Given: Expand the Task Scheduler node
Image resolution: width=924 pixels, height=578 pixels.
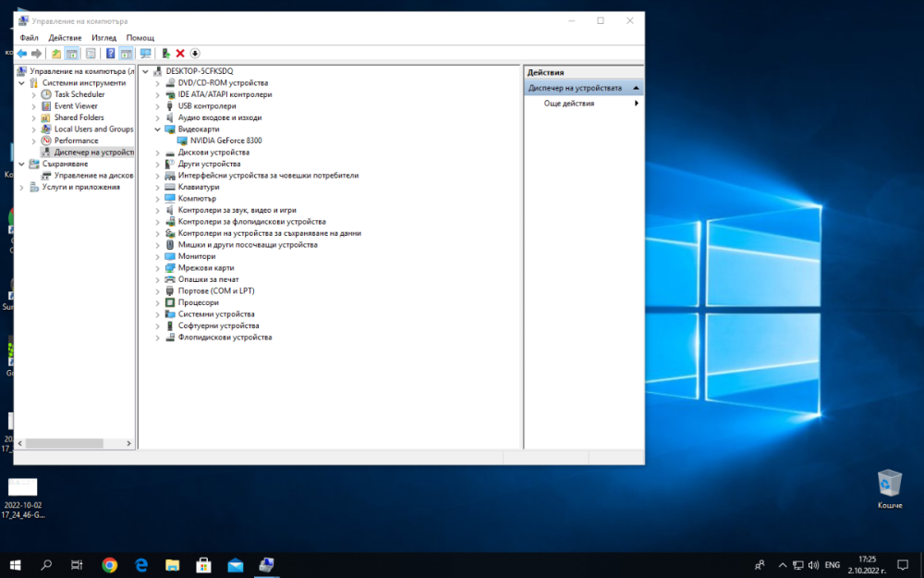Looking at the screenshot, I should coord(34,94).
